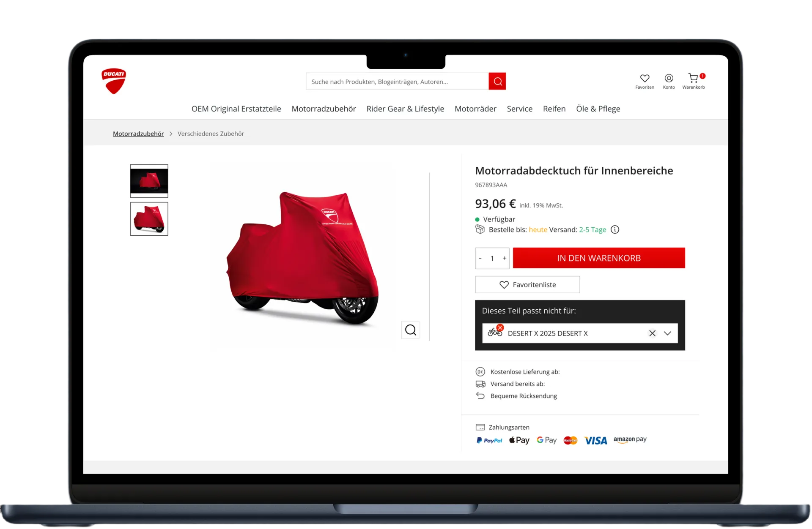This screenshot has width=812, height=529.
Task: Add to Favoritenliste
Action: point(527,285)
